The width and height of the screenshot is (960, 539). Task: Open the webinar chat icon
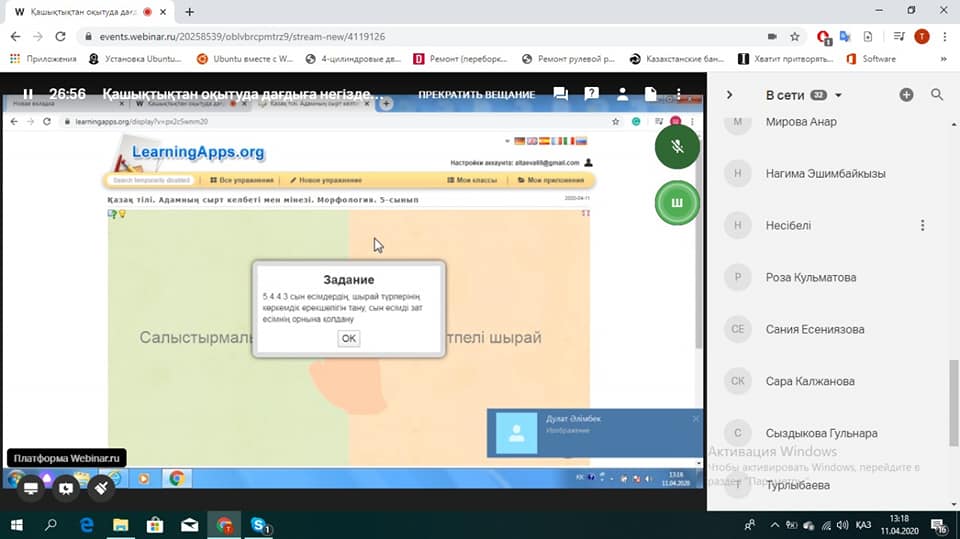tap(560, 94)
